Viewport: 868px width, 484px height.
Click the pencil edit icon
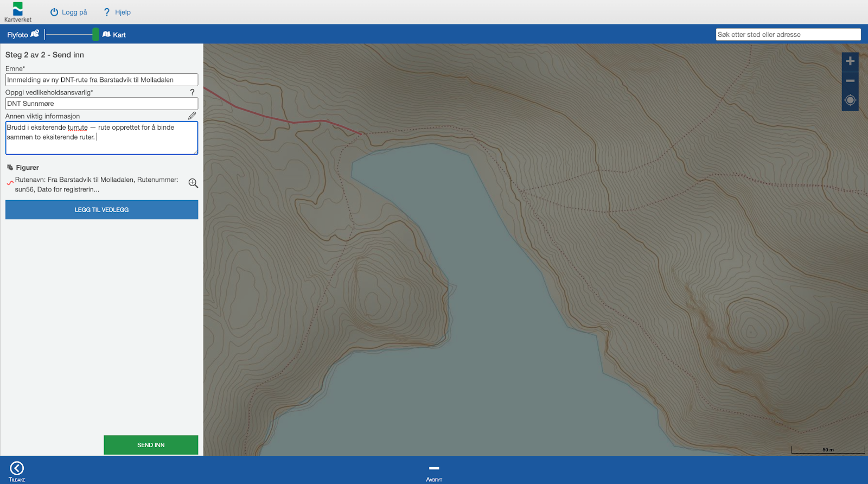coord(192,116)
